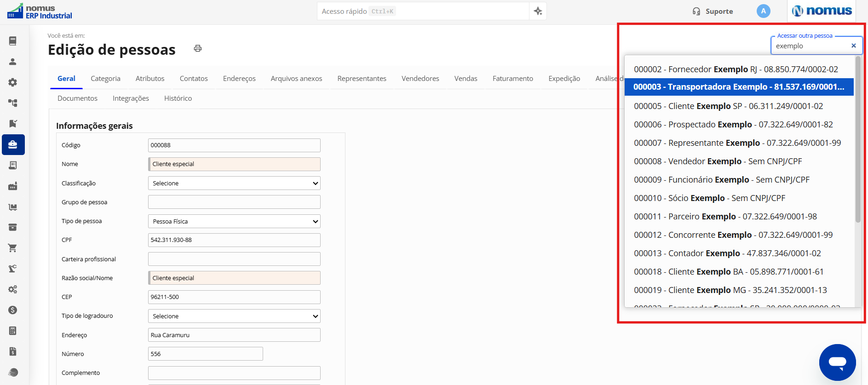Open the Tipo de logradouro dropdown
Screen dimensions: 868x385
[x=234, y=316]
